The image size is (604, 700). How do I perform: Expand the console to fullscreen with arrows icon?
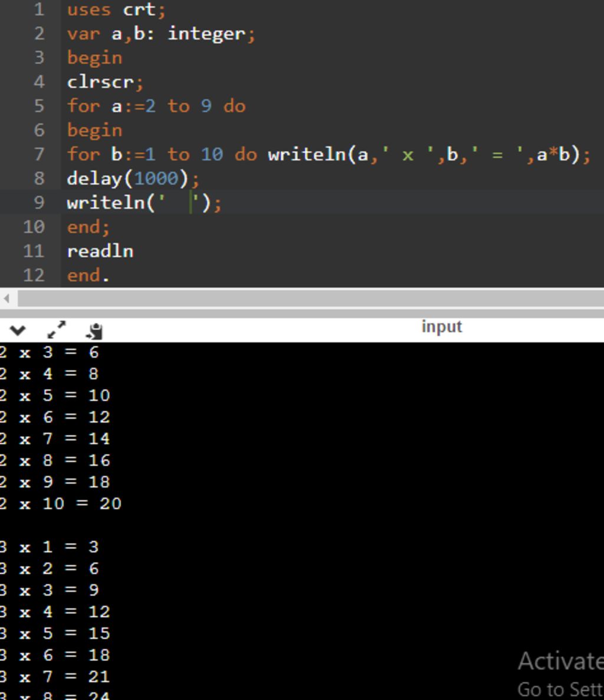pos(56,330)
